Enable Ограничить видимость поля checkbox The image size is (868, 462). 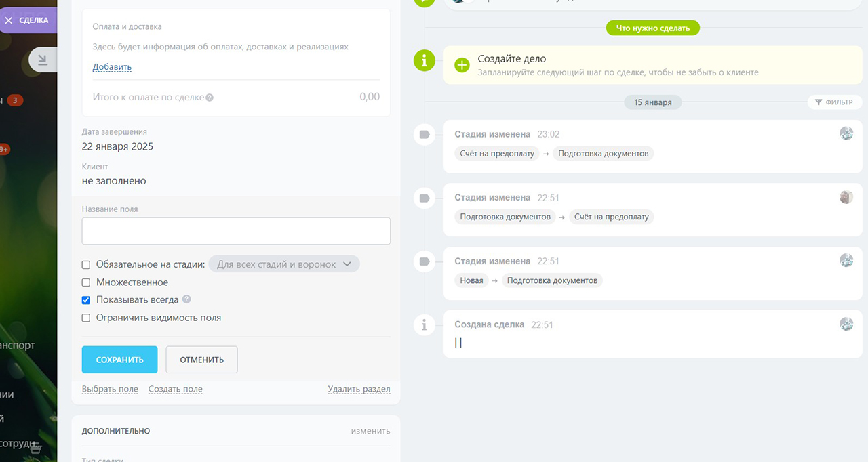click(x=86, y=318)
